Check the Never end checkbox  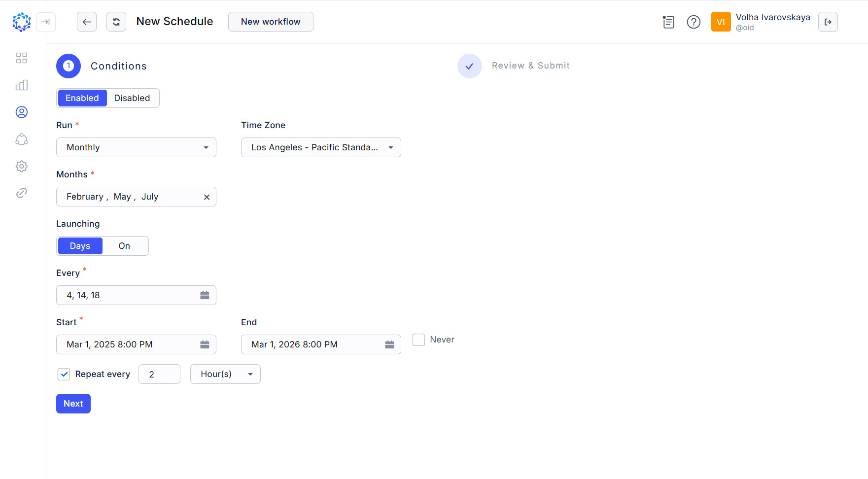(x=418, y=340)
